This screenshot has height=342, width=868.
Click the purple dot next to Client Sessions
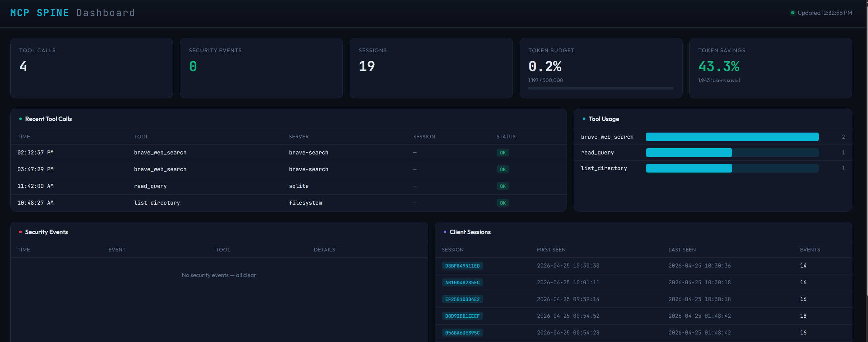coord(445,232)
